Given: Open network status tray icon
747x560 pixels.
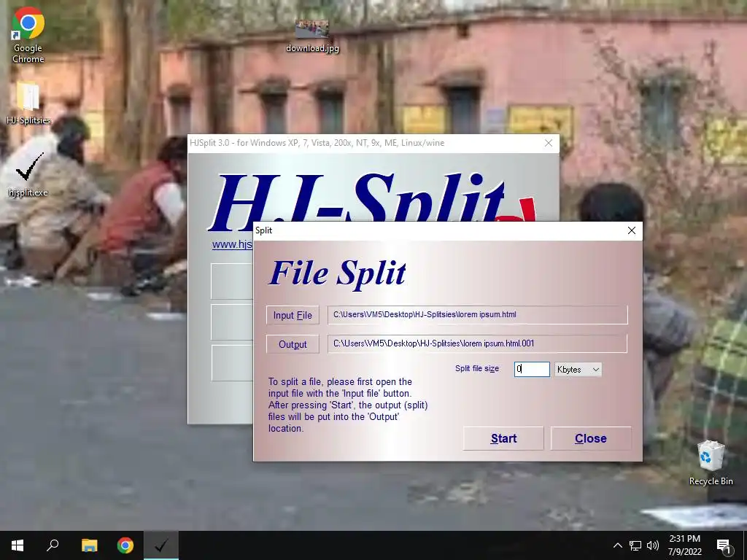Looking at the screenshot, I should coord(635,545).
